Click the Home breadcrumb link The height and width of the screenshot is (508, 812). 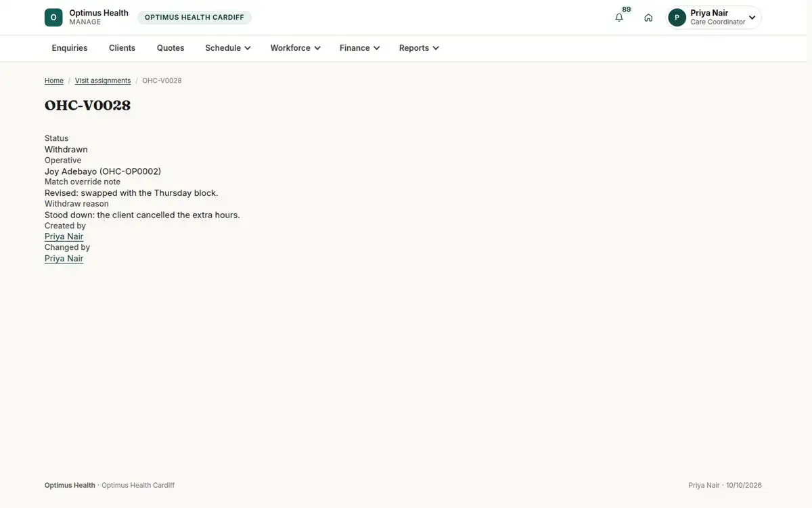coord(54,81)
